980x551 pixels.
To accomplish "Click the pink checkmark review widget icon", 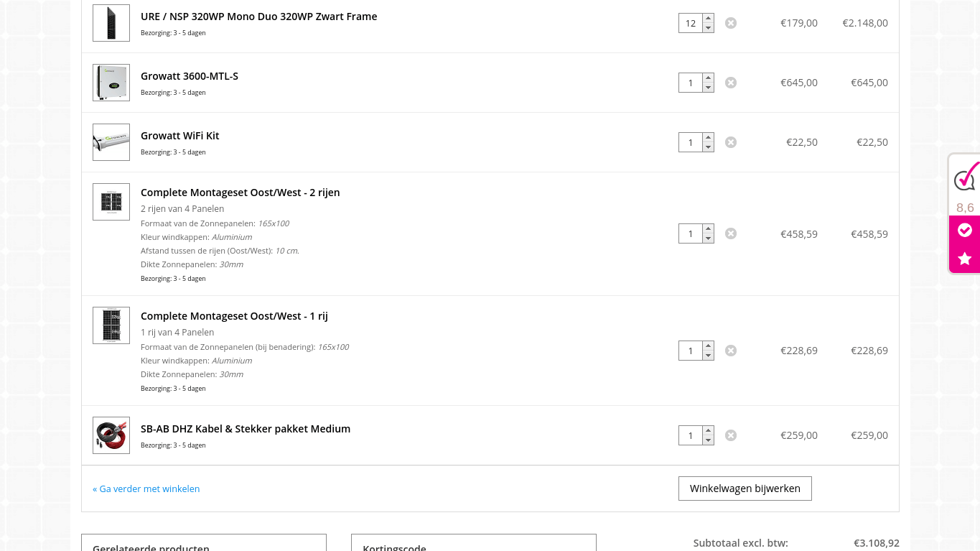I will [965, 230].
